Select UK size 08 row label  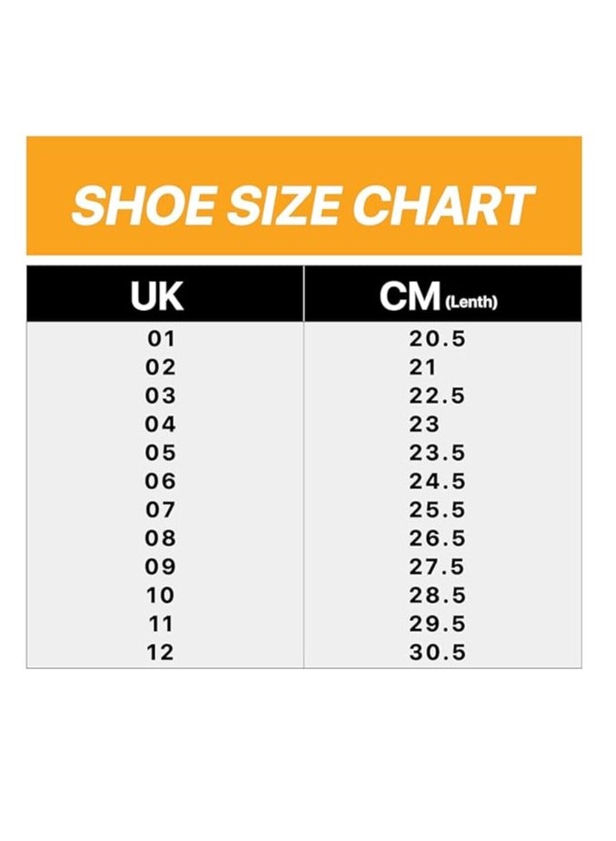coord(161,538)
